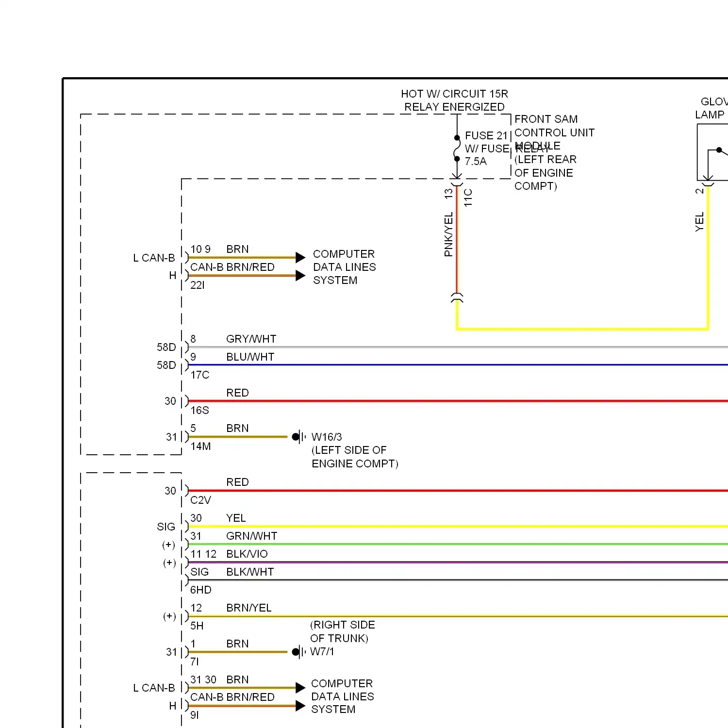This screenshot has width=728, height=728.
Task: Click the BLK/WHT wire label
Action: [250, 572]
